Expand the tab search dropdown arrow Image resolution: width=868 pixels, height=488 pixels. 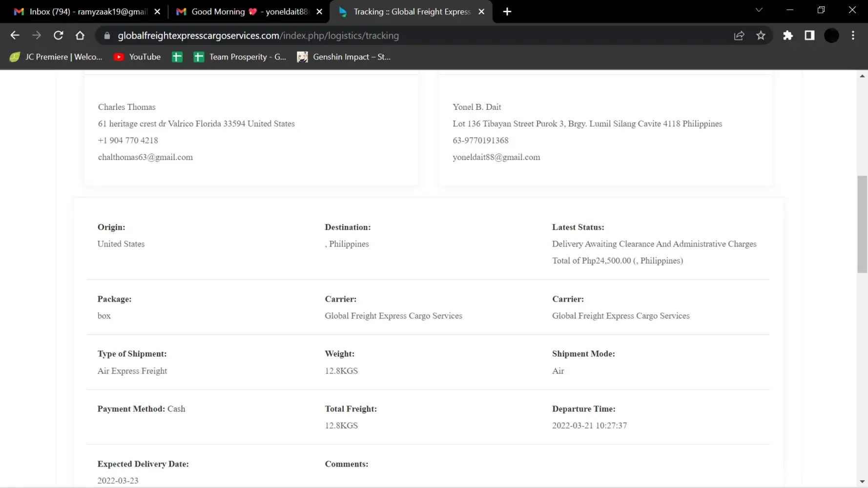[x=759, y=10]
